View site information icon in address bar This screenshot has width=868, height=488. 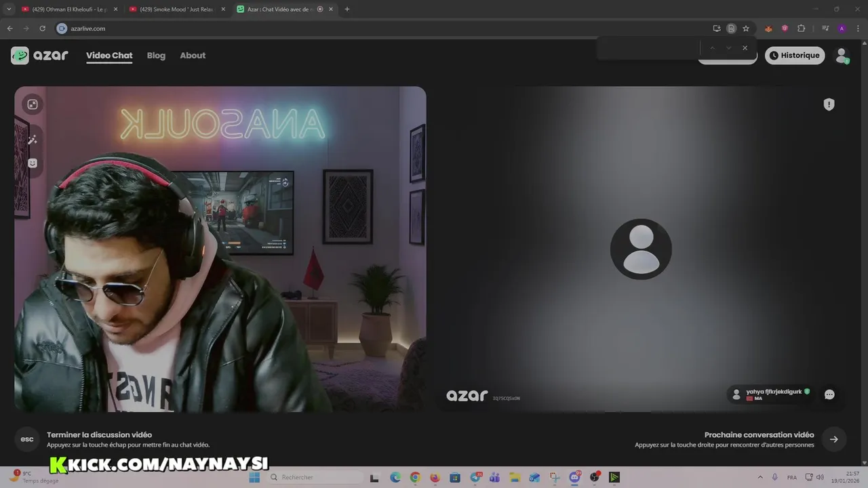(62, 28)
